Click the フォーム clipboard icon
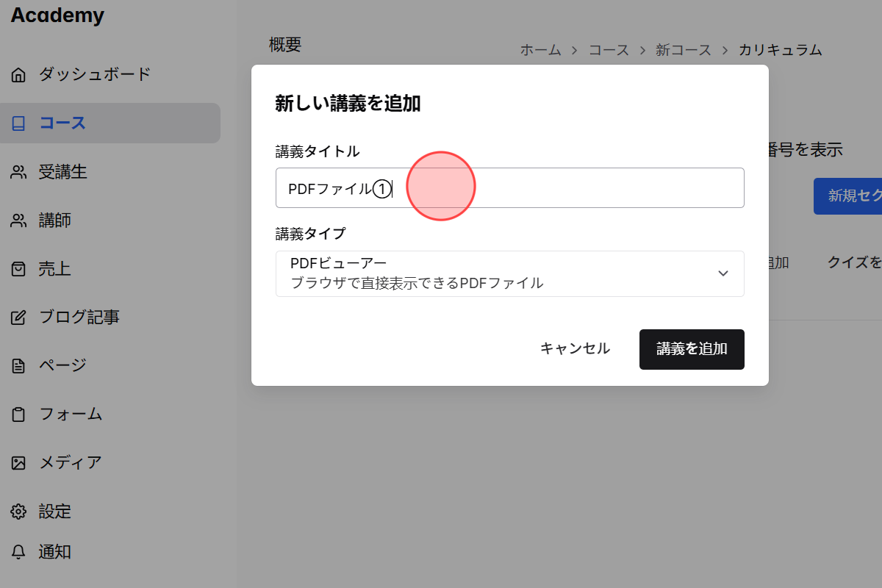This screenshot has width=882, height=588. point(17,414)
